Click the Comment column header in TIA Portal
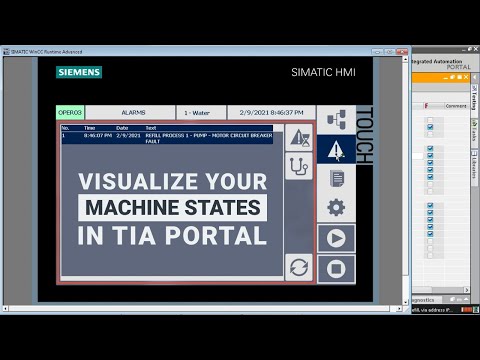Viewport: 480px width, 360px height. pos(456,106)
